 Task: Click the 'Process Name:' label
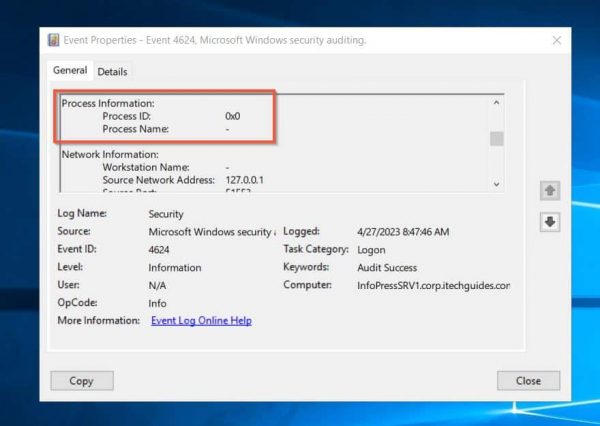coord(135,129)
